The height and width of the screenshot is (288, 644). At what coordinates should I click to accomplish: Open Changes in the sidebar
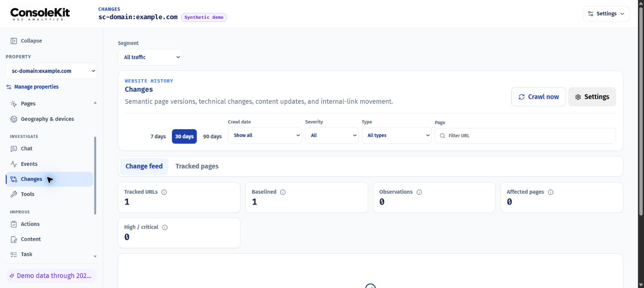pyautogui.click(x=50, y=179)
